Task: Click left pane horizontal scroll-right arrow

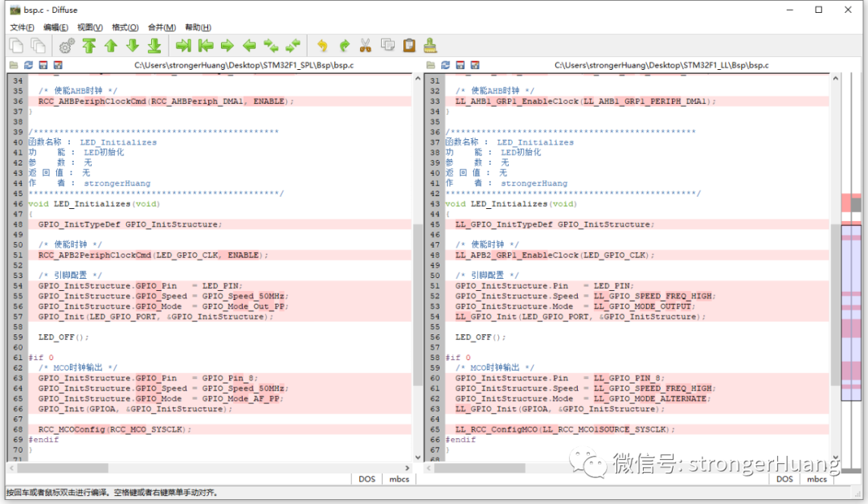Action: 407,468
